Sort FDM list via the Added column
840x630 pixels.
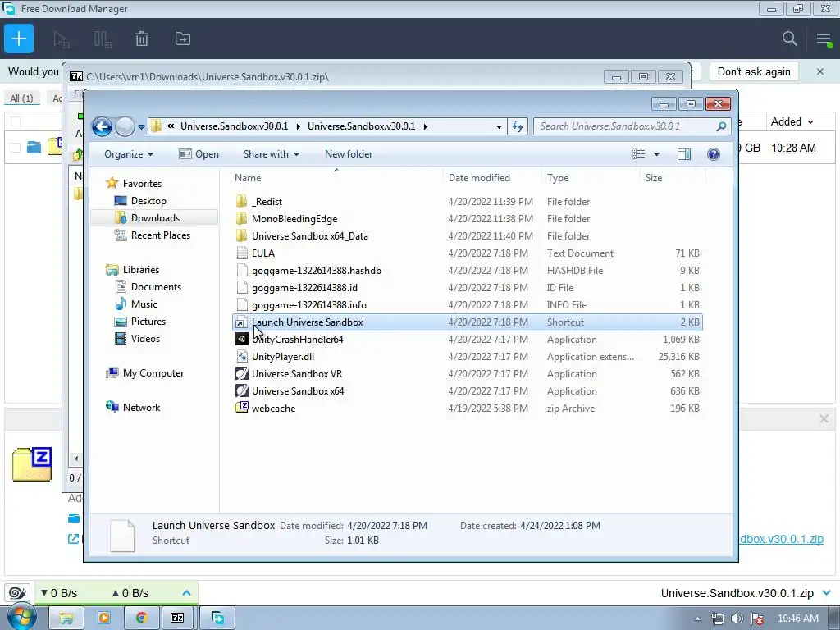coord(792,121)
